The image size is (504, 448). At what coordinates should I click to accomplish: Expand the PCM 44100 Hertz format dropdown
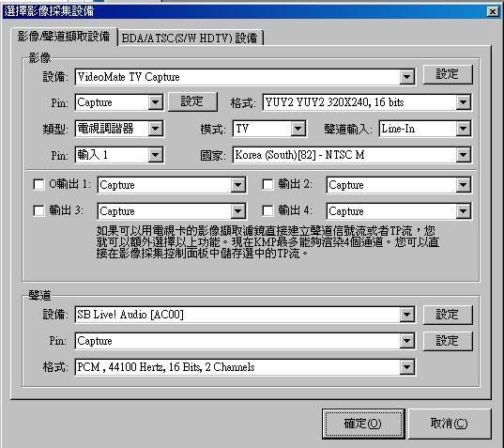click(x=245, y=367)
